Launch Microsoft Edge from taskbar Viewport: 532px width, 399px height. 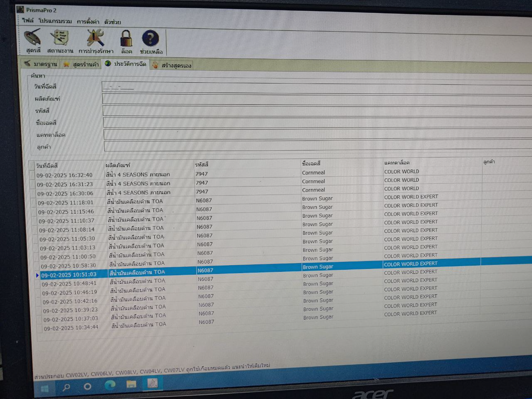pos(110,385)
